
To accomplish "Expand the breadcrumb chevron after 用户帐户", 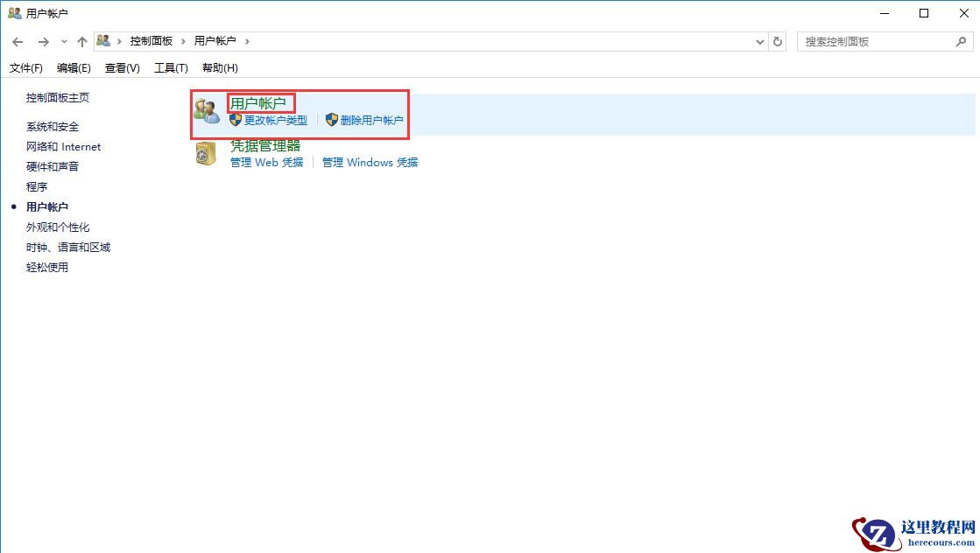I will tap(246, 40).
